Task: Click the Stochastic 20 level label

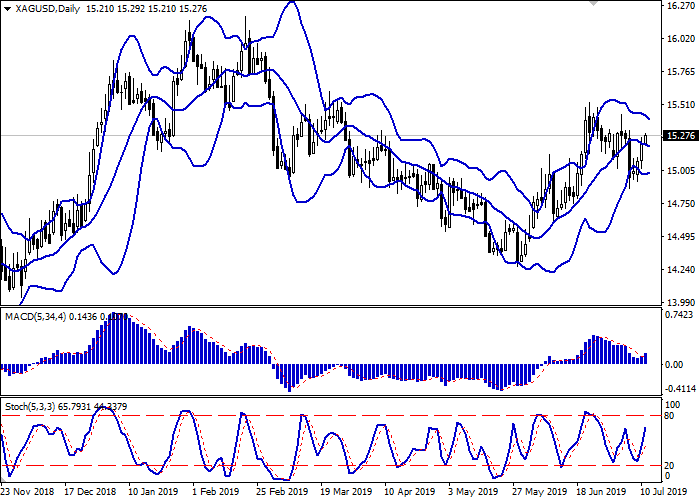Action: (x=670, y=465)
